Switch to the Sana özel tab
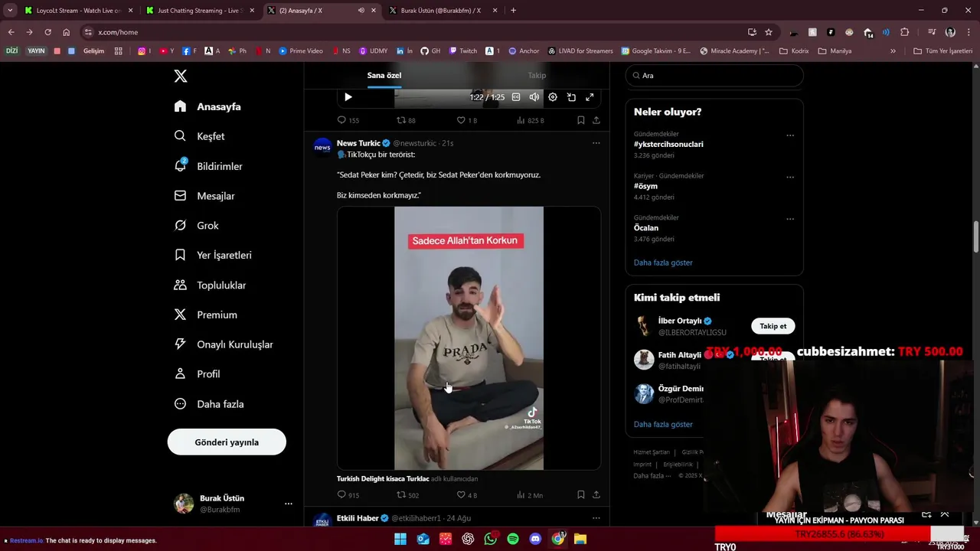The image size is (980, 551). coord(384,75)
